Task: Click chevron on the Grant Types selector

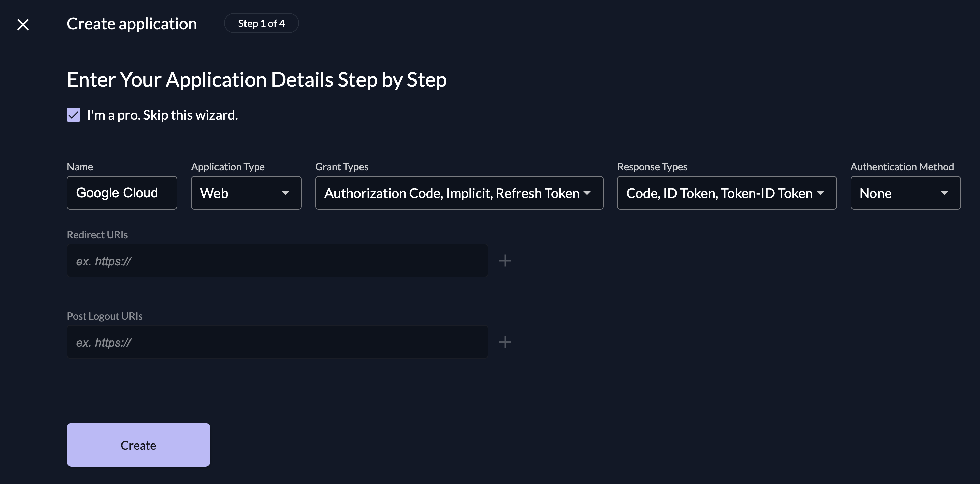Action: (x=588, y=193)
